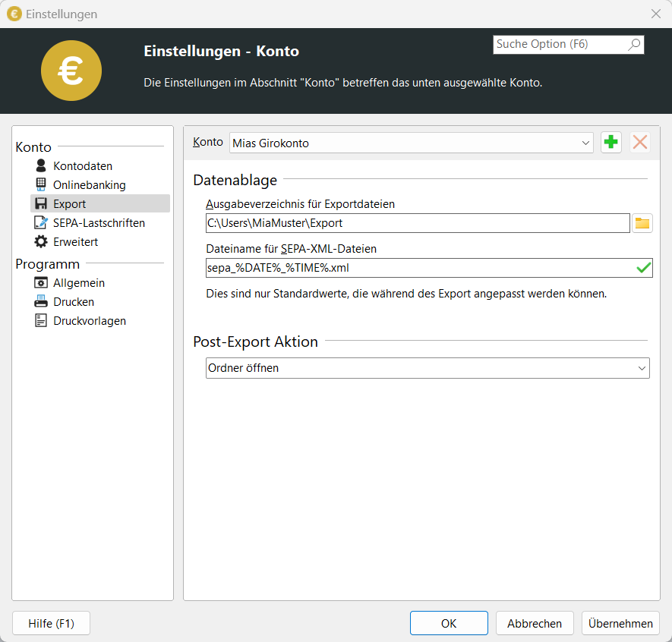Click the folder browse icon for export directory
Image resolution: width=672 pixels, height=642 pixels.
(642, 223)
